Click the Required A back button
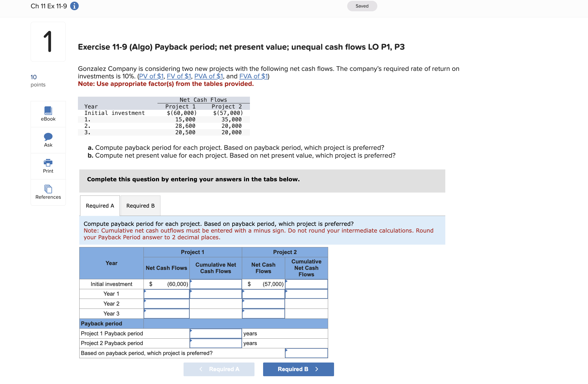This screenshot has height=384, width=588. [x=219, y=369]
